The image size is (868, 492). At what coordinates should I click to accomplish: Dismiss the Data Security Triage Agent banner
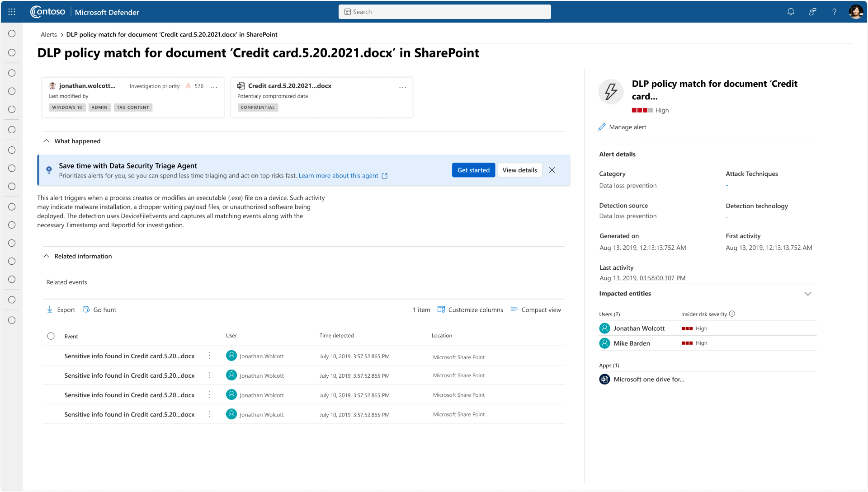coord(552,170)
